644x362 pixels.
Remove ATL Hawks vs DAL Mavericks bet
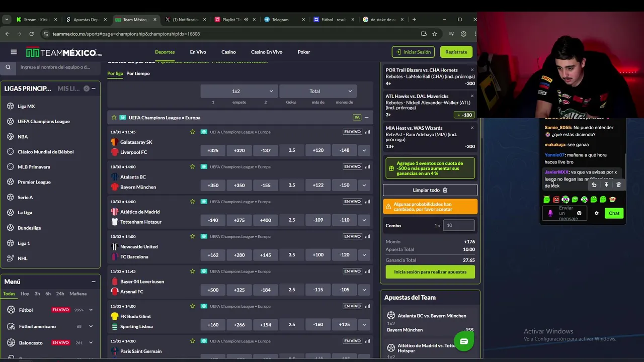[472, 96]
